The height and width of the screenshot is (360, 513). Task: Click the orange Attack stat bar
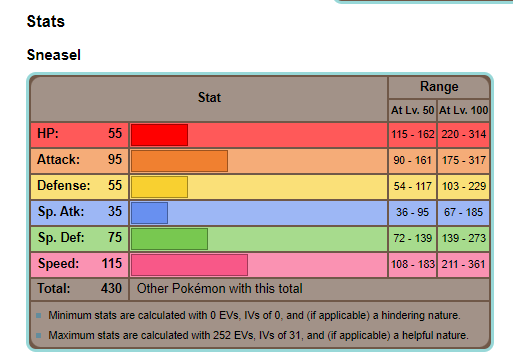tap(179, 161)
